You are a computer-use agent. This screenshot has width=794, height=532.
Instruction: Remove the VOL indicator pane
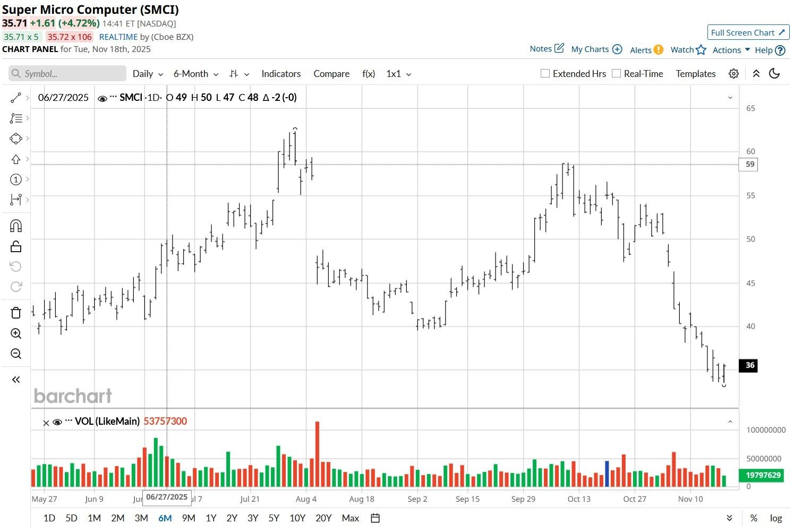(x=46, y=423)
